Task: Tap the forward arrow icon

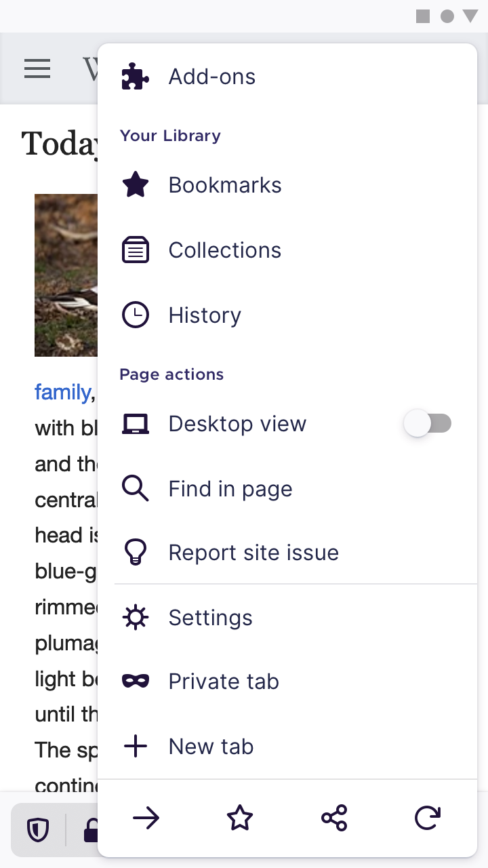Action: pos(146,818)
